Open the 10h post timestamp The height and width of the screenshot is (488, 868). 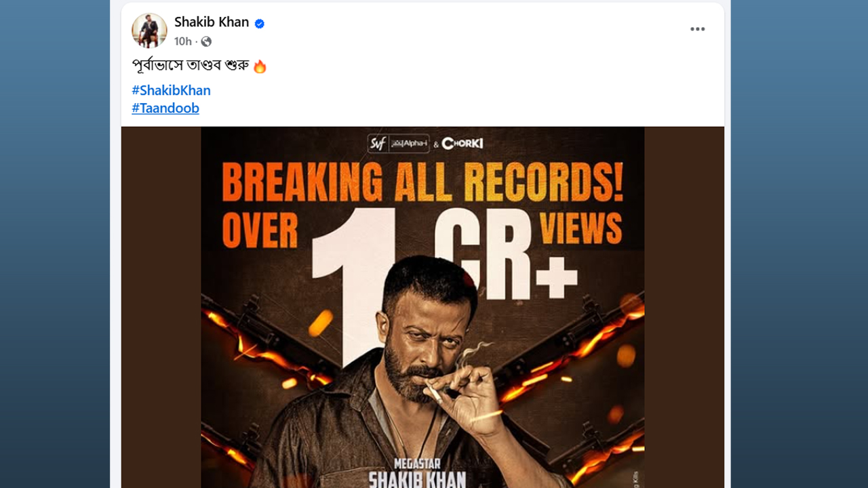(x=182, y=41)
